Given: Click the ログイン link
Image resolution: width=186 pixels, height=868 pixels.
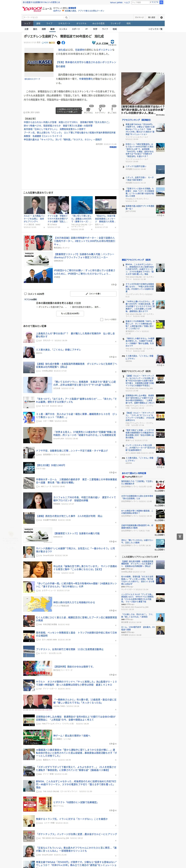Looking at the screenshot, I should (57, 11).
